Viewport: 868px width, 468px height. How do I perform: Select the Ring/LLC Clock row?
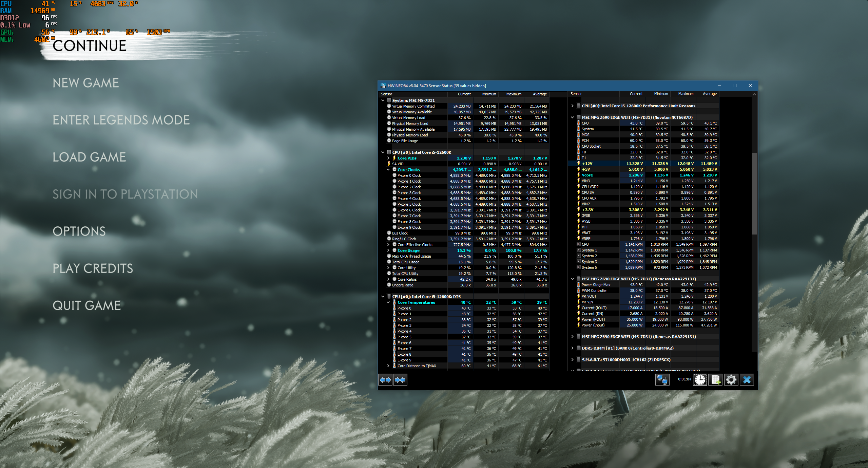(464, 239)
